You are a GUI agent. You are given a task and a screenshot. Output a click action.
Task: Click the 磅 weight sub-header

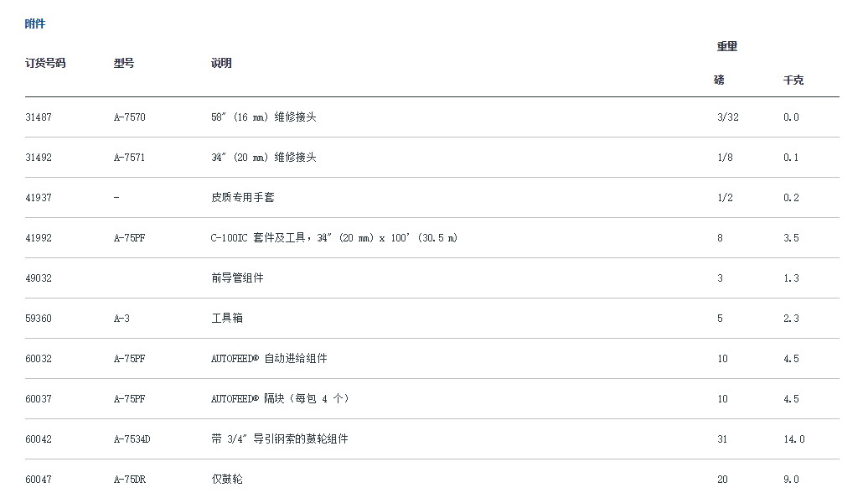click(719, 80)
